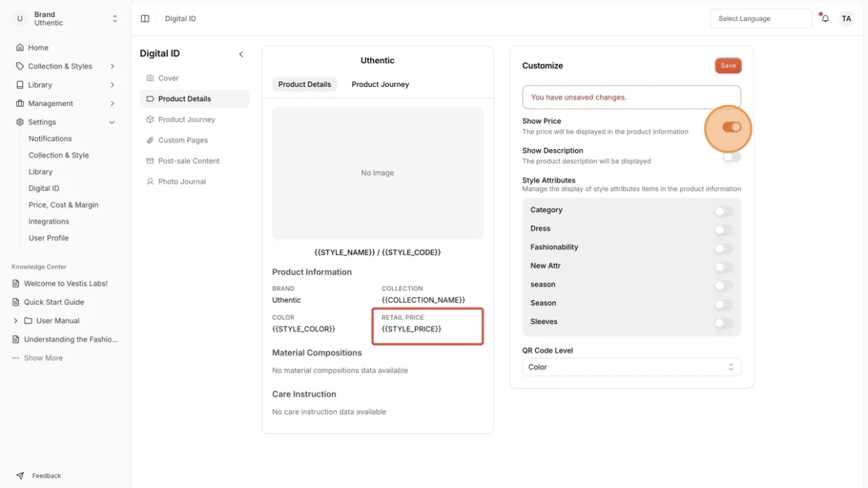This screenshot has width=868, height=488.
Task: Click the Cover camera icon
Action: click(x=150, y=78)
